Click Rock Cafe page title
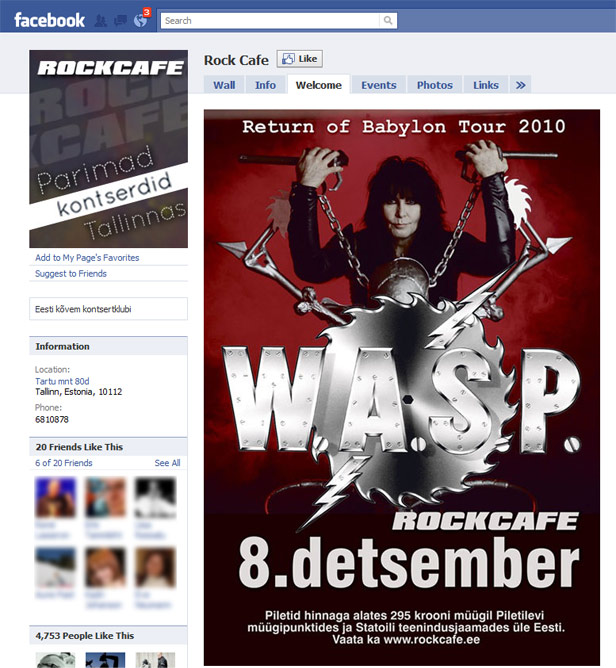The height and width of the screenshot is (668, 616). pos(236,60)
